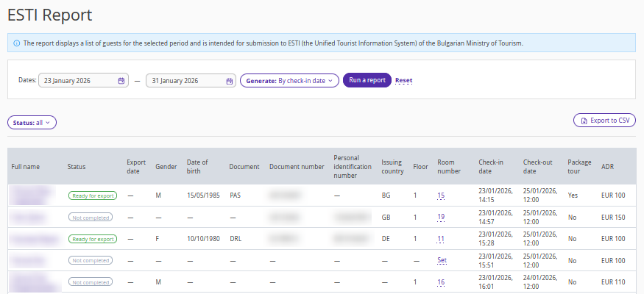
Task: Click calendar icon in start date field
Action: tap(121, 81)
